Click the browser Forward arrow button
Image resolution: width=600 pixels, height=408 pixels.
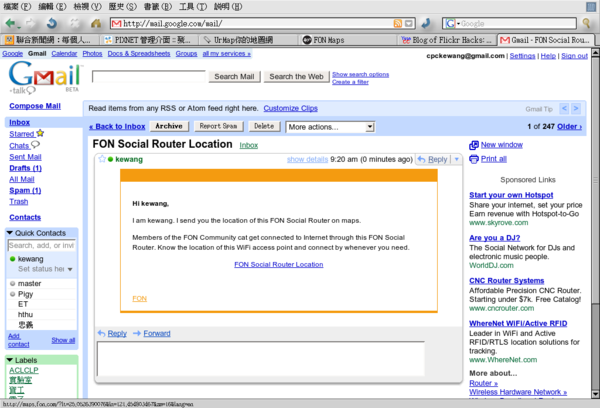pyautogui.click(x=31, y=23)
